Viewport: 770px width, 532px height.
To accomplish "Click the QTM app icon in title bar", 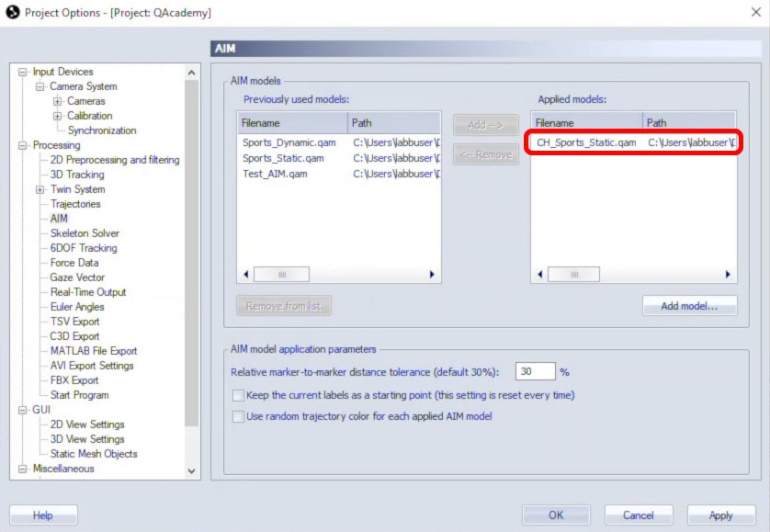I will click(x=12, y=13).
